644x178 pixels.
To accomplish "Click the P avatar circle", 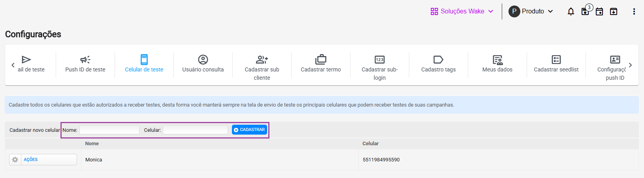I will tap(514, 11).
